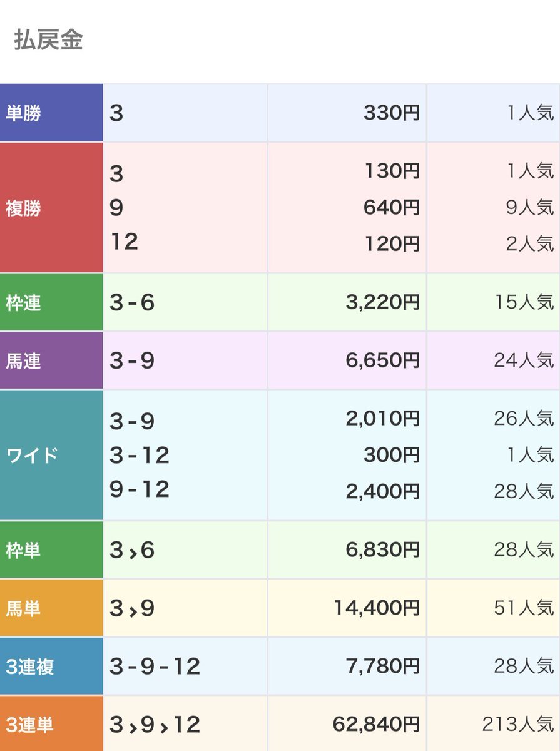
Task: Click the 払戻金 heading
Action: (48, 40)
